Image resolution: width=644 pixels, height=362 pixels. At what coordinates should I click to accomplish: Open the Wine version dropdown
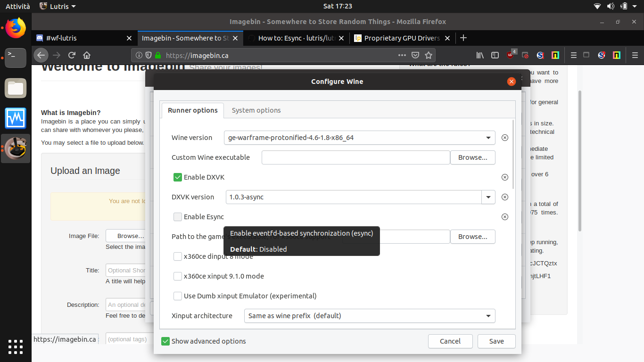click(359, 138)
